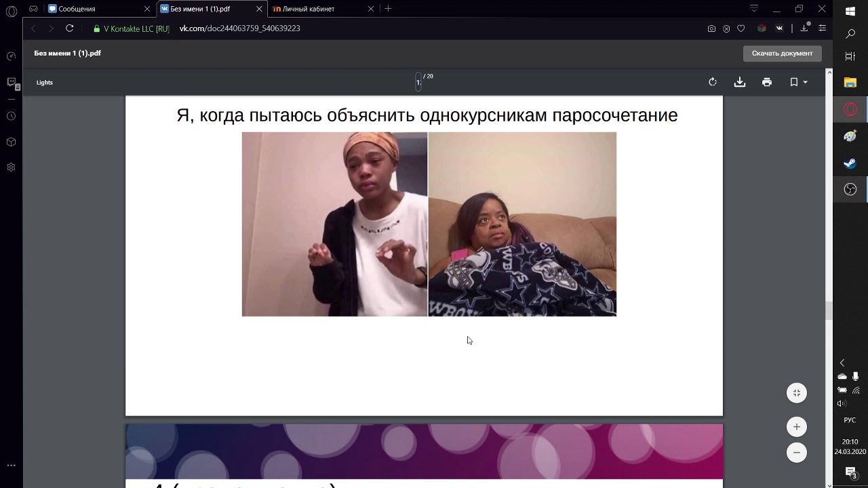Open sidebar three-dots setup menu

tap(11, 466)
